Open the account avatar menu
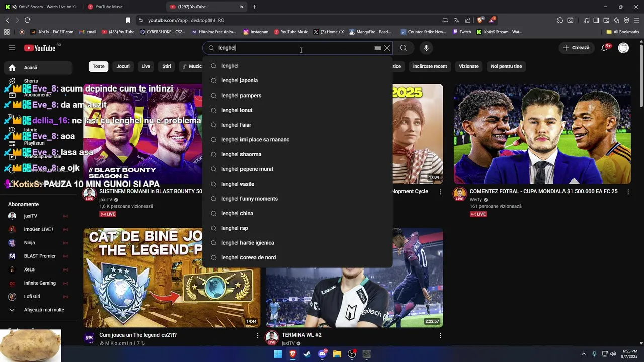This screenshot has width=644, height=362. pyautogui.click(x=623, y=48)
